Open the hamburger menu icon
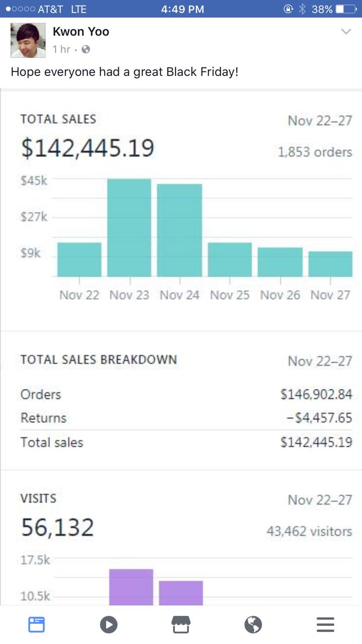 (x=325, y=624)
